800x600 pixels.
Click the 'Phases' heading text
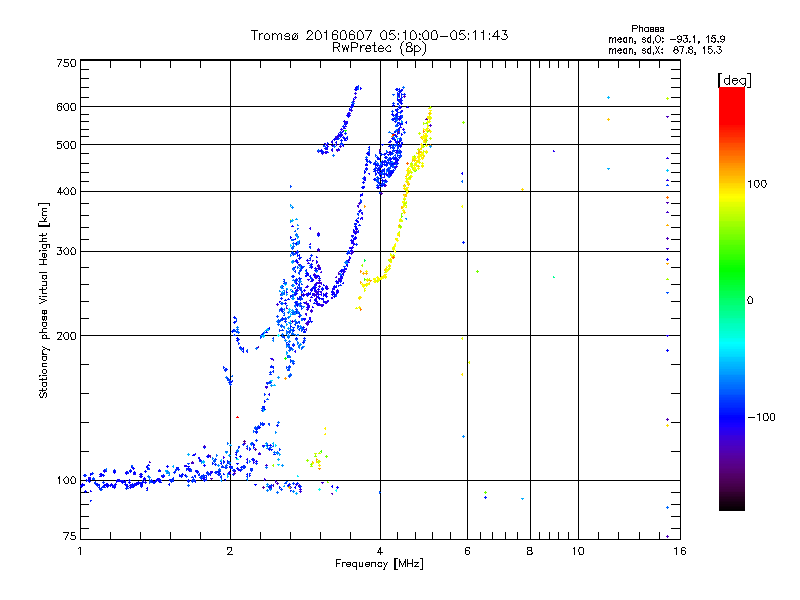tap(647, 29)
